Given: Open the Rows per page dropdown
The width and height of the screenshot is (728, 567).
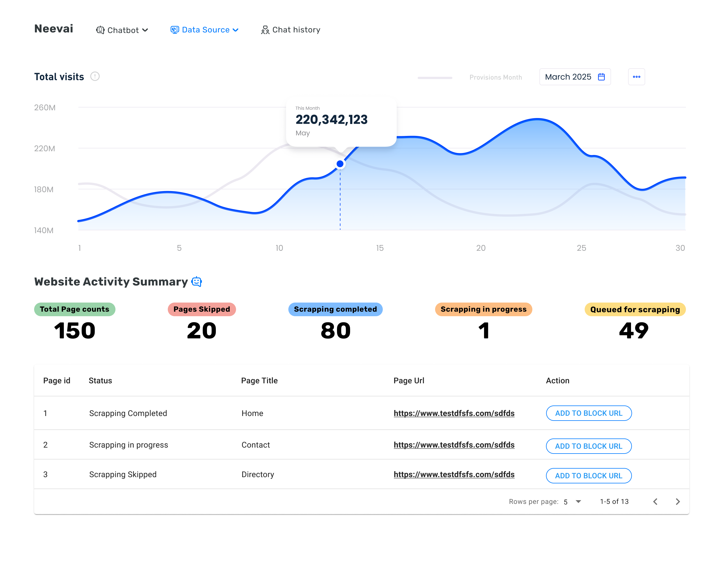Looking at the screenshot, I should click(x=578, y=501).
